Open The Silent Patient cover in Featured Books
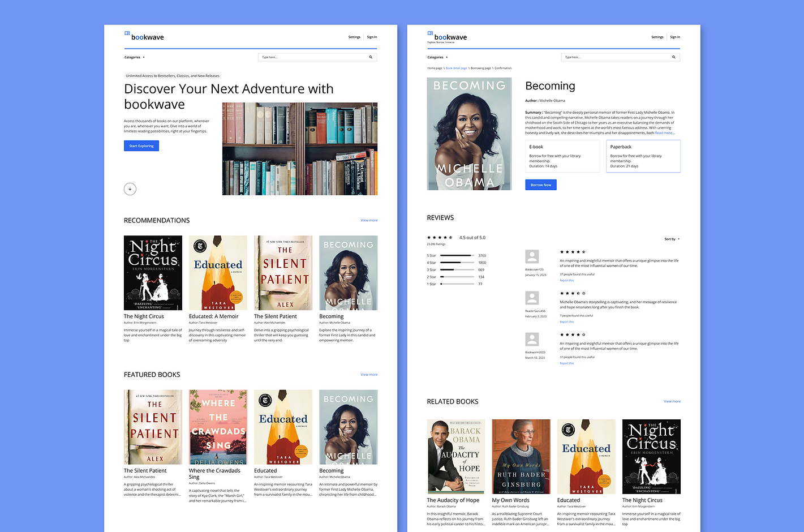Screen dimensions: 804x532 (153, 427)
